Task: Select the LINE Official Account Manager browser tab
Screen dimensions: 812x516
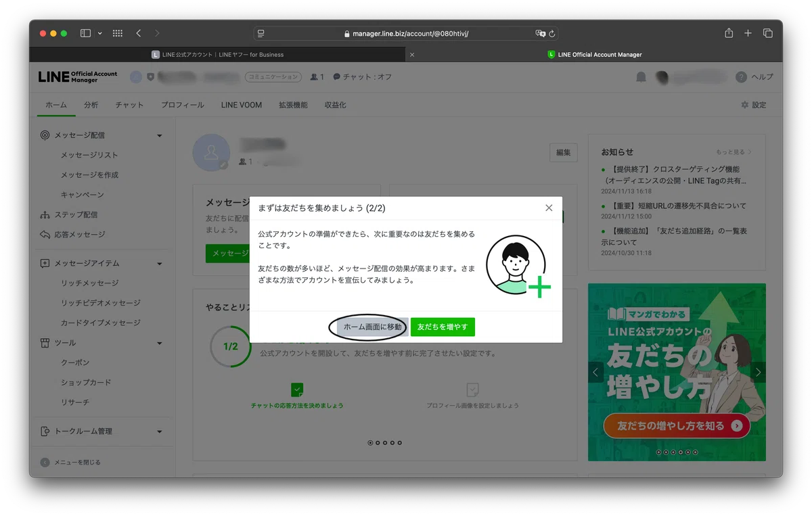Action: tap(594, 55)
